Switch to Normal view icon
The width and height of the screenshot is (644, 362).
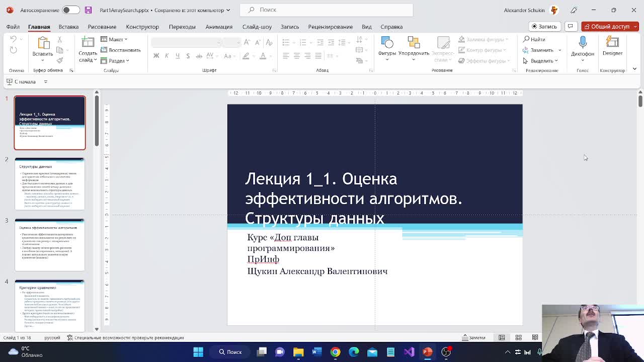pyautogui.click(x=502, y=338)
